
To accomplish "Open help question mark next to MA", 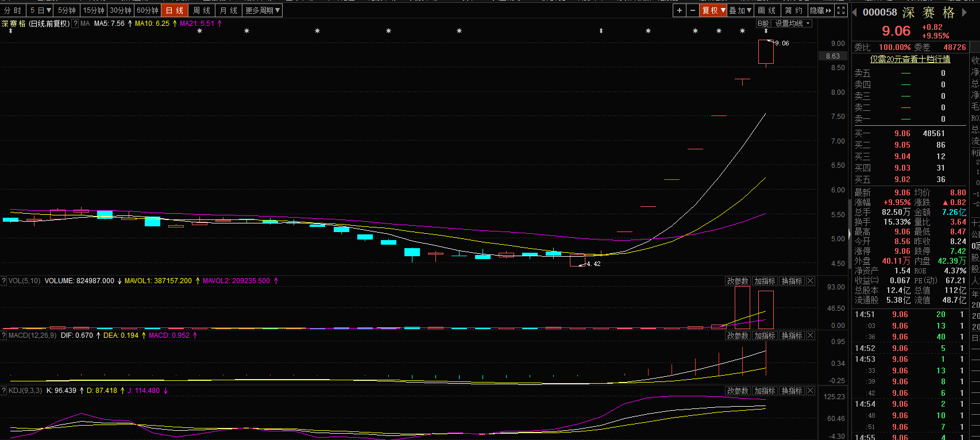I will pyautogui.click(x=75, y=24).
